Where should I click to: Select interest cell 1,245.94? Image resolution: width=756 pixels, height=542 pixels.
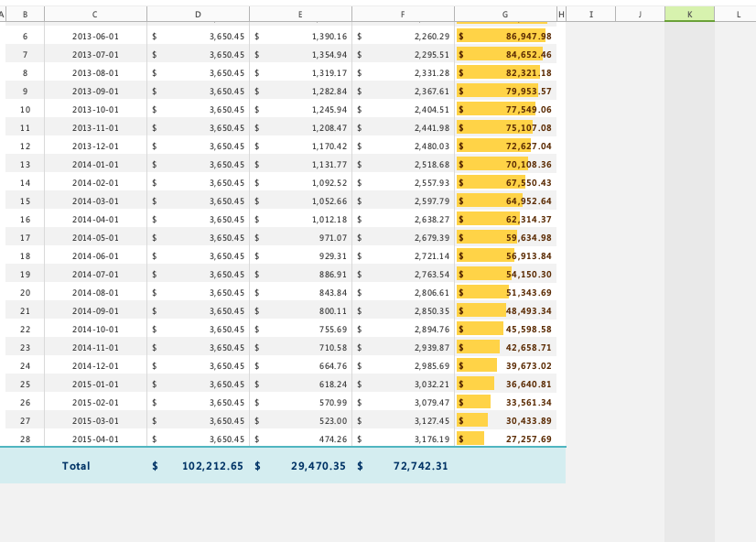(300, 110)
